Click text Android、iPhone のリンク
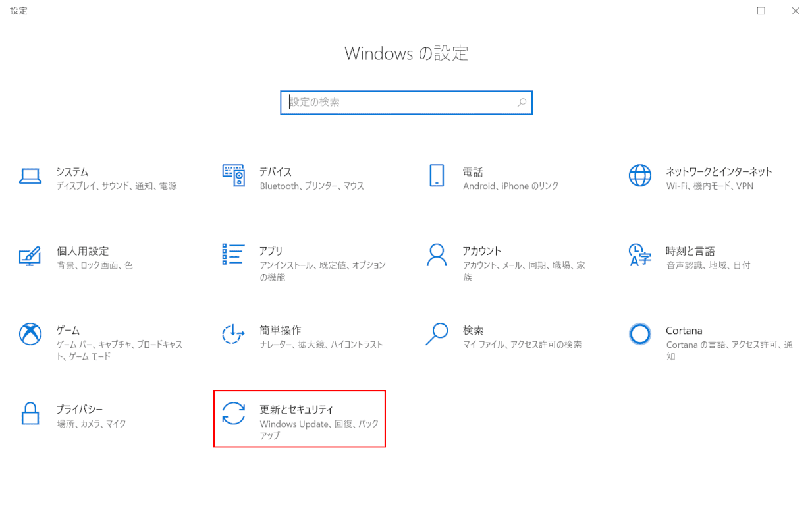The image size is (812, 527). click(510, 186)
